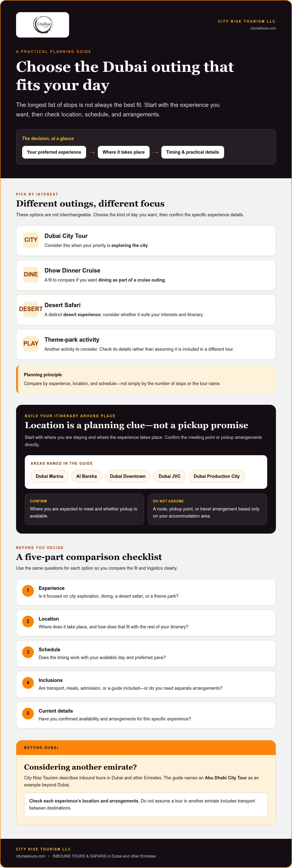Click the orange number 1 circle
This screenshot has height=868, width=292.
[x=28, y=591]
